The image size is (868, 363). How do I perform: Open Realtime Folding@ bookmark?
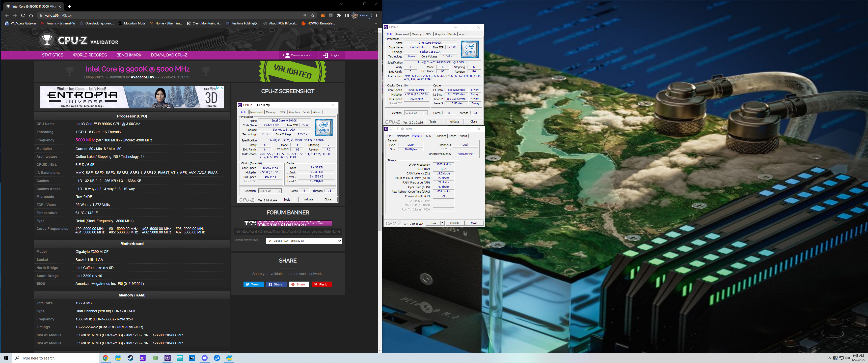coord(242,23)
